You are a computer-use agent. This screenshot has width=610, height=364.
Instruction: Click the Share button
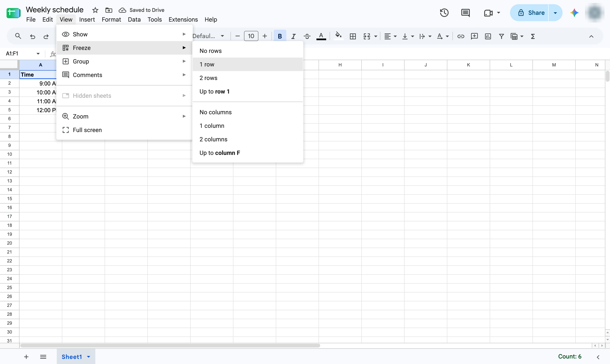(530, 13)
